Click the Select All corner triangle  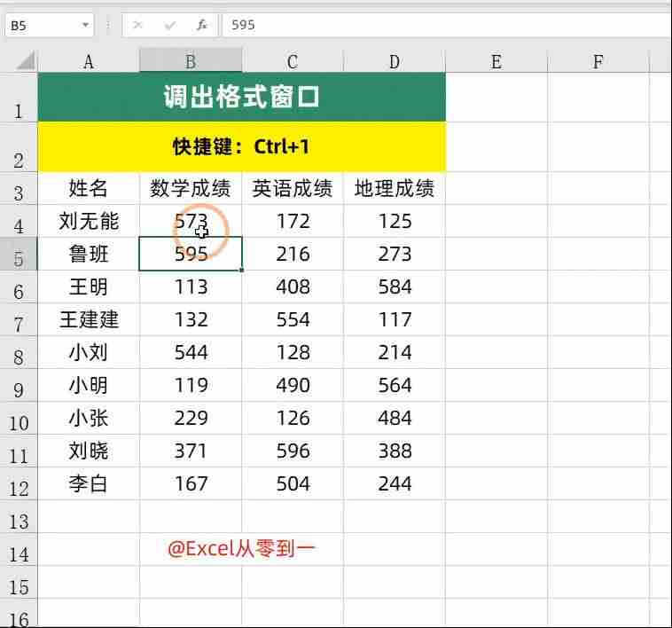(26, 60)
